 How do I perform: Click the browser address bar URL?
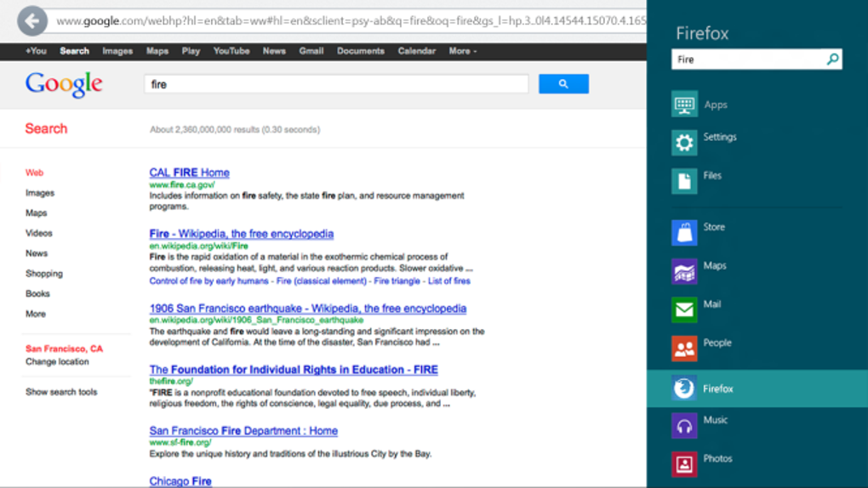(x=351, y=21)
